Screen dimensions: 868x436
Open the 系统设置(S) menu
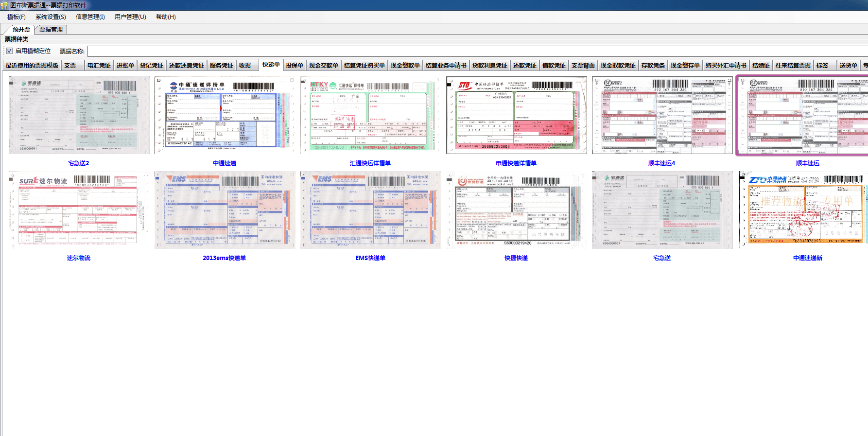tap(51, 17)
